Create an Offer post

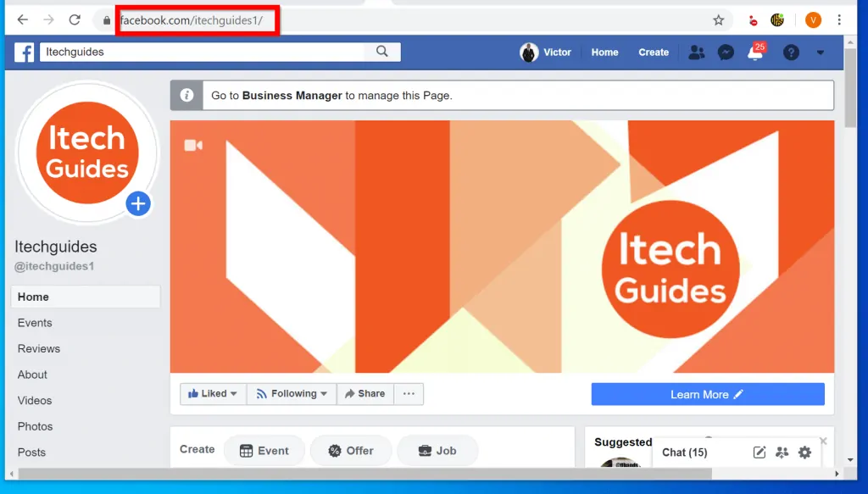(x=351, y=451)
